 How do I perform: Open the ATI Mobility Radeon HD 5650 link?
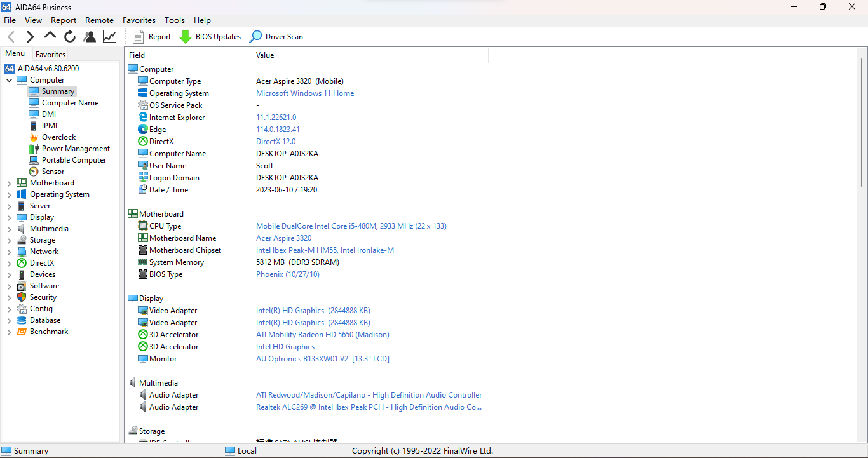point(323,335)
